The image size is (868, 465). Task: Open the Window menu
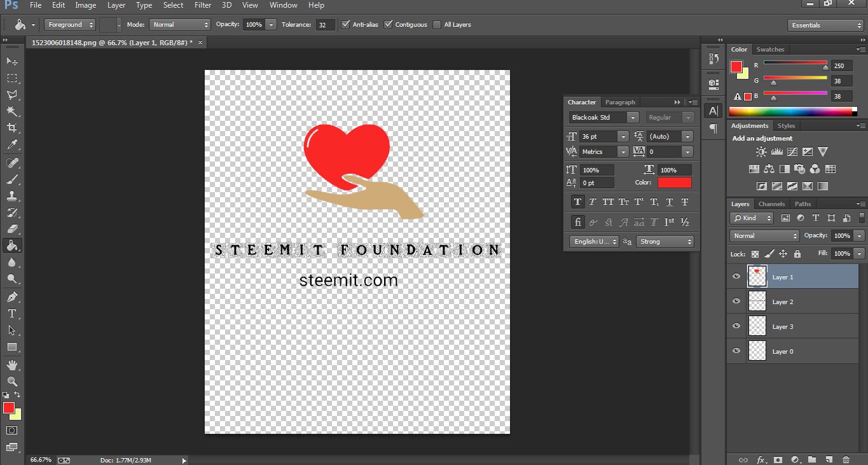pos(283,5)
